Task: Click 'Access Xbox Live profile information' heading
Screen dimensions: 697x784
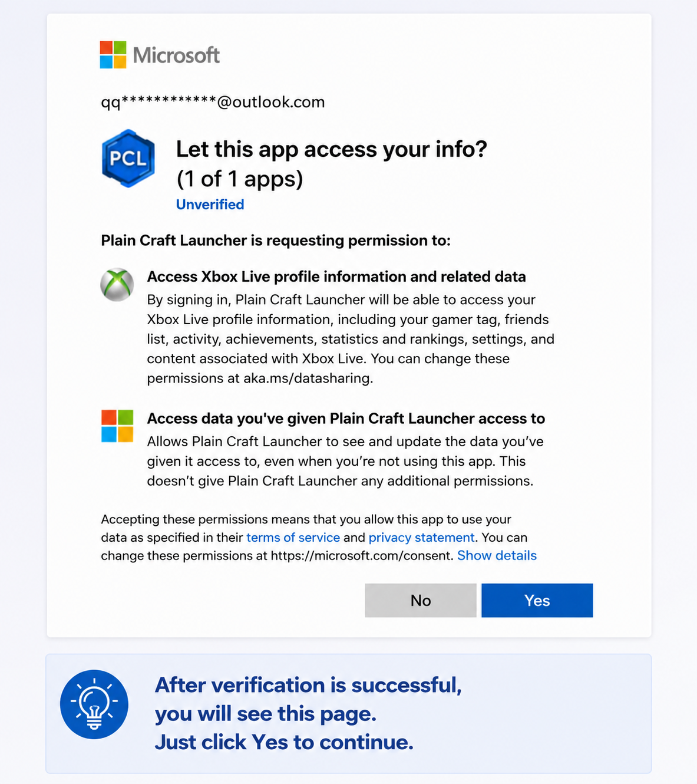Action: point(336,276)
